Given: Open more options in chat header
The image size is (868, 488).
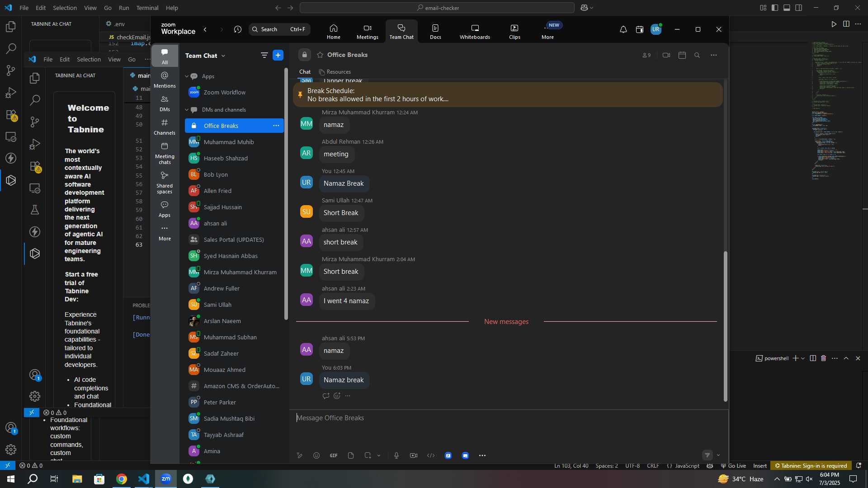Looking at the screenshot, I should click(x=714, y=55).
